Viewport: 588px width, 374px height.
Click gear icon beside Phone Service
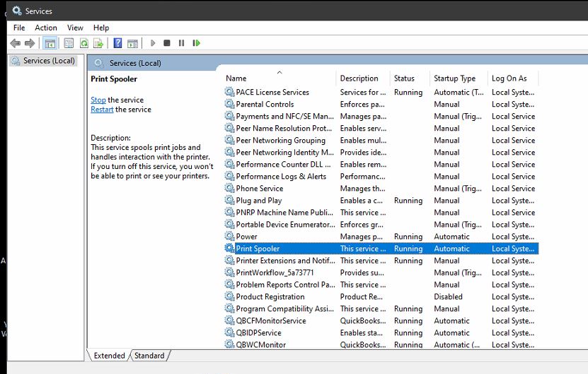tap(229, 188)
